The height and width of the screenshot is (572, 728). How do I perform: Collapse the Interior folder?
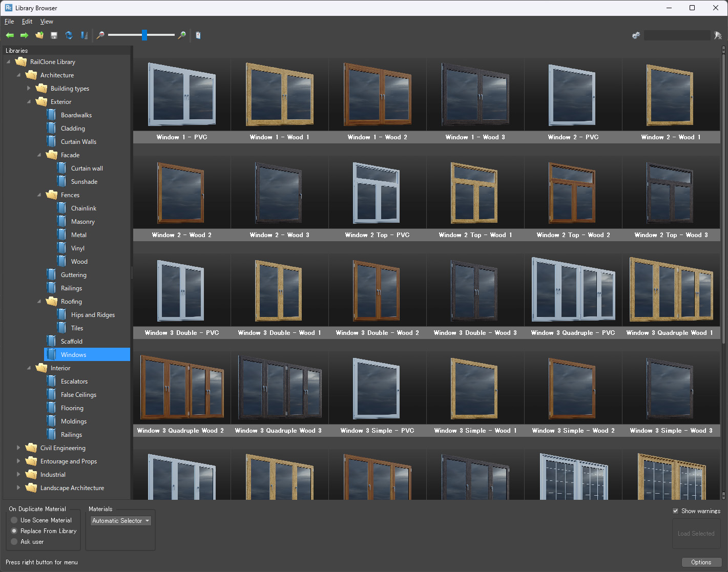pos(29,368)
